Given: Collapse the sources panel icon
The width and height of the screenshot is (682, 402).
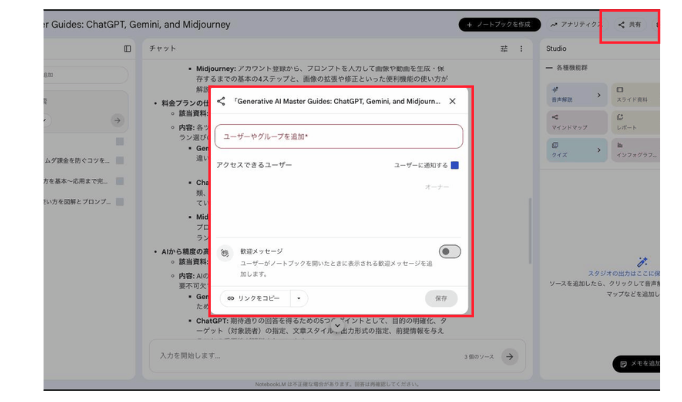Looking at the screenshot, I should (127, 48).
